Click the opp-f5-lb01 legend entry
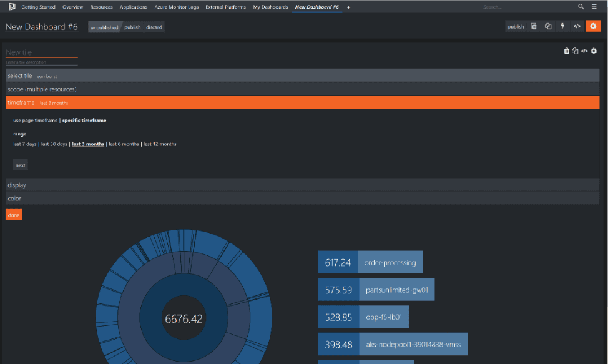This screenshot has width=608, height=364. [384, 317]
